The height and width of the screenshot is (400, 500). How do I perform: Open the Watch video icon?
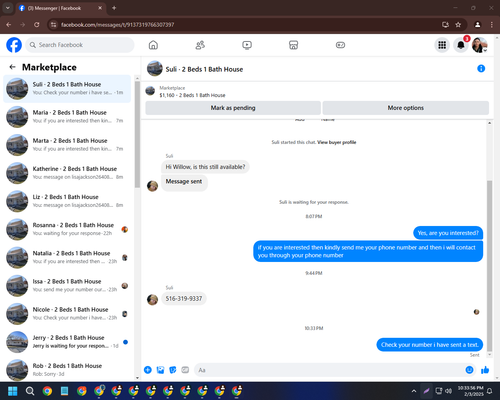point(247,45)
